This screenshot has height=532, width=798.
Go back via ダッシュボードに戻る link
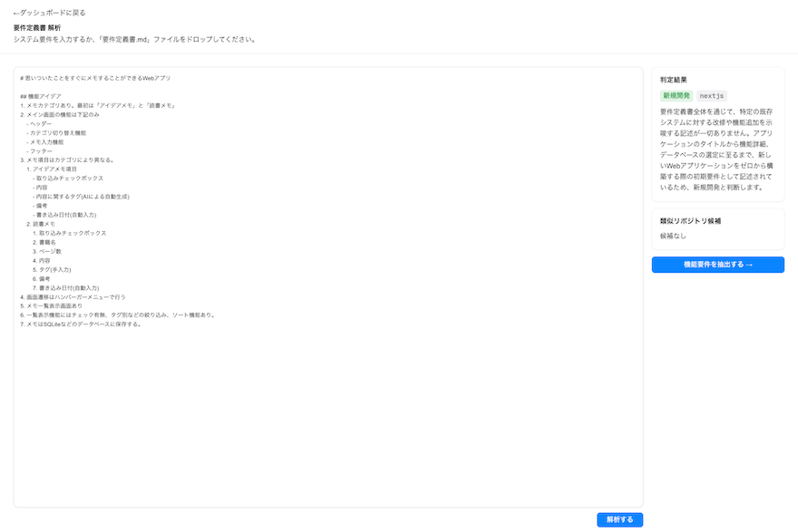[49, 13]
